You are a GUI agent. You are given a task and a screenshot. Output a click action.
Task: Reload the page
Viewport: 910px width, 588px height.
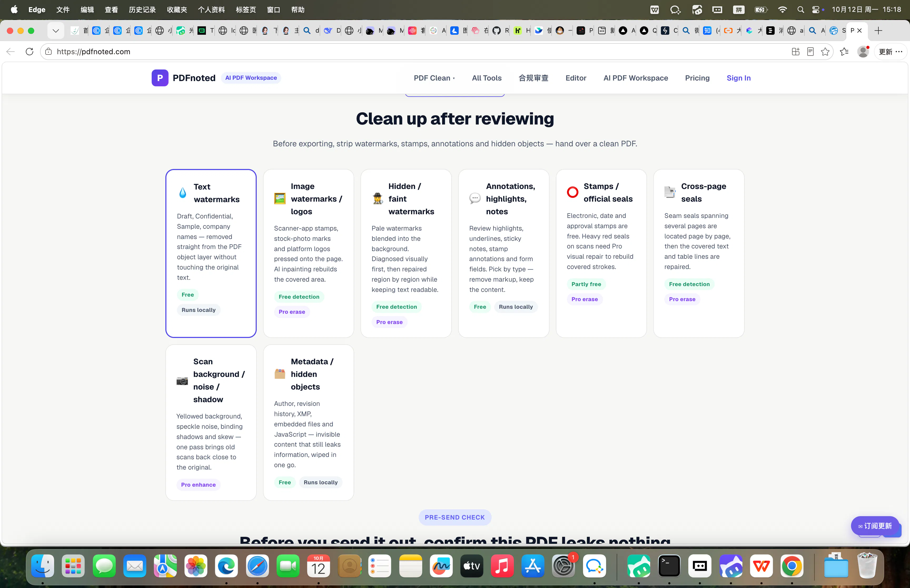(29, 52)
